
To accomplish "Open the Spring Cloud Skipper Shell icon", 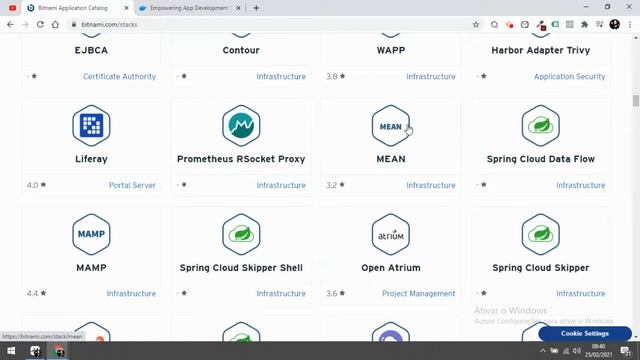I will click(x=241, y=234).
